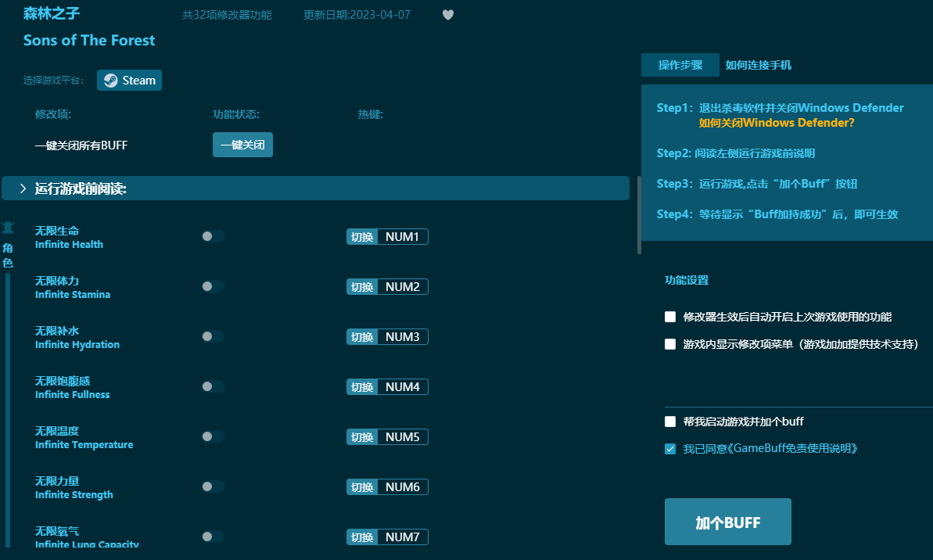
Task: Check auto-enable last used functions option
Action: [670, 317]
